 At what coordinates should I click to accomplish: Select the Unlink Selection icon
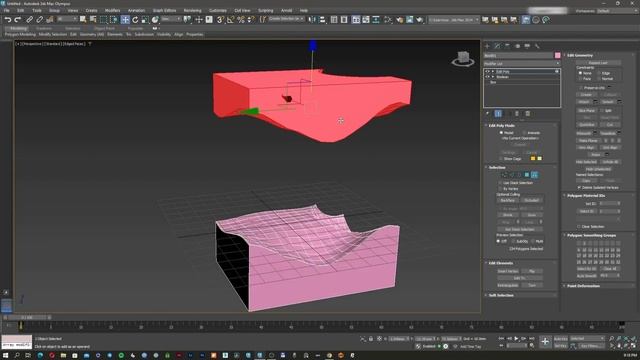(40, 20)
